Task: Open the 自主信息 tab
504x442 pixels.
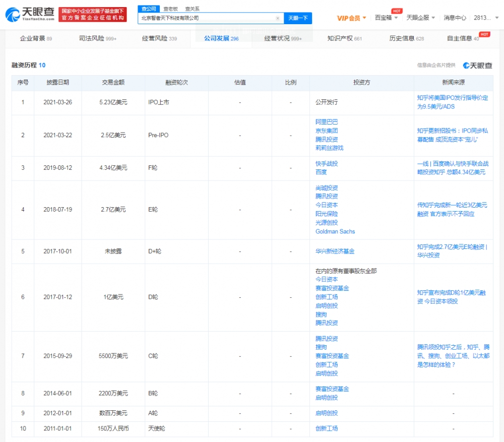Action: (x=463, y=39)
